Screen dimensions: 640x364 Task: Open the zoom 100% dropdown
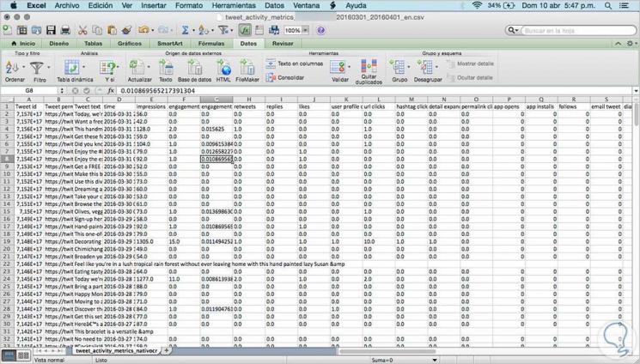(x=305, y=30)
